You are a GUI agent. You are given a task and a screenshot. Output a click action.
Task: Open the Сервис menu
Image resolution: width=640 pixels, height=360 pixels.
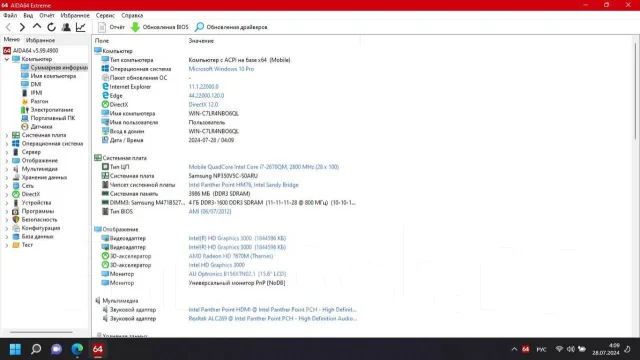[105, 15]
